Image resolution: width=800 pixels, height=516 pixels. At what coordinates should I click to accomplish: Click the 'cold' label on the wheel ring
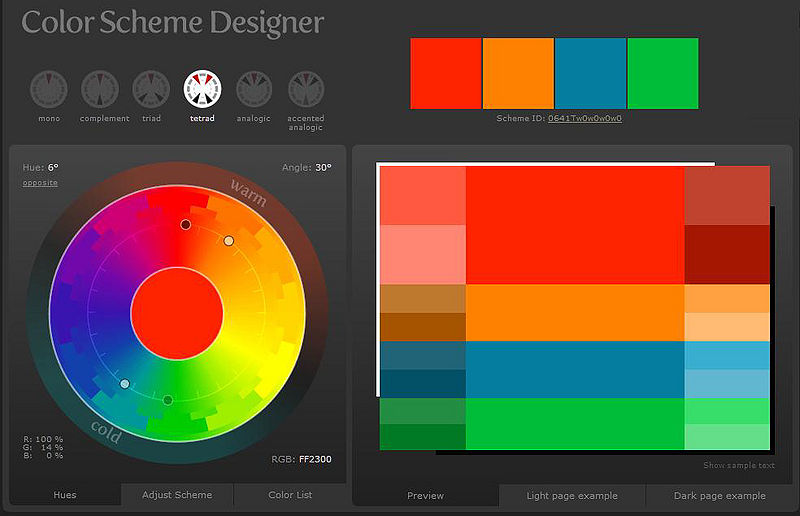106,432
